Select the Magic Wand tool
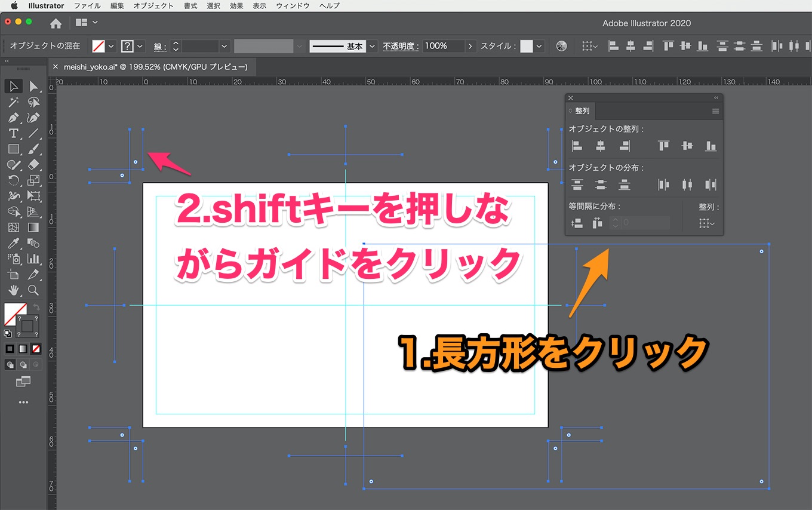Viewport: 812px width, 510px height. point(14,102)
